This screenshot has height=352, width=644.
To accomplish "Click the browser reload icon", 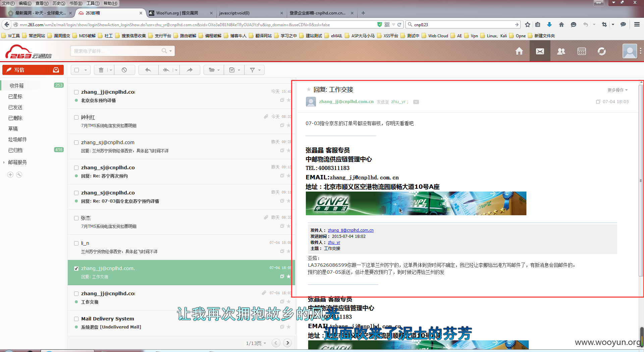I will (399, 25).
